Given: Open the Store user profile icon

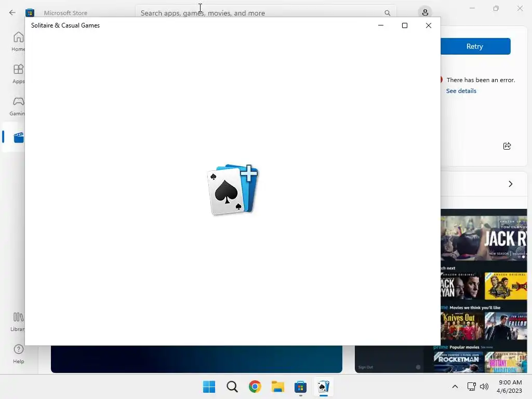Looking at the screenshot, I should [x=425, y=13].
